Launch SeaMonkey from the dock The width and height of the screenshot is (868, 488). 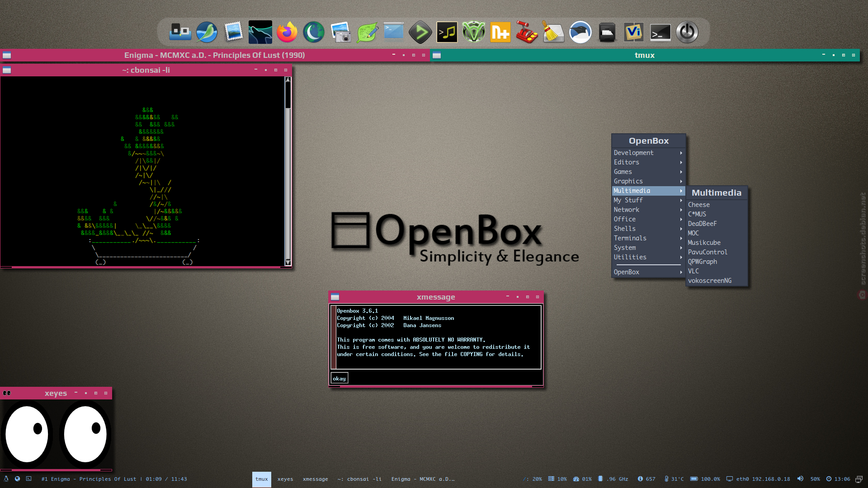[x=207, y=33]
